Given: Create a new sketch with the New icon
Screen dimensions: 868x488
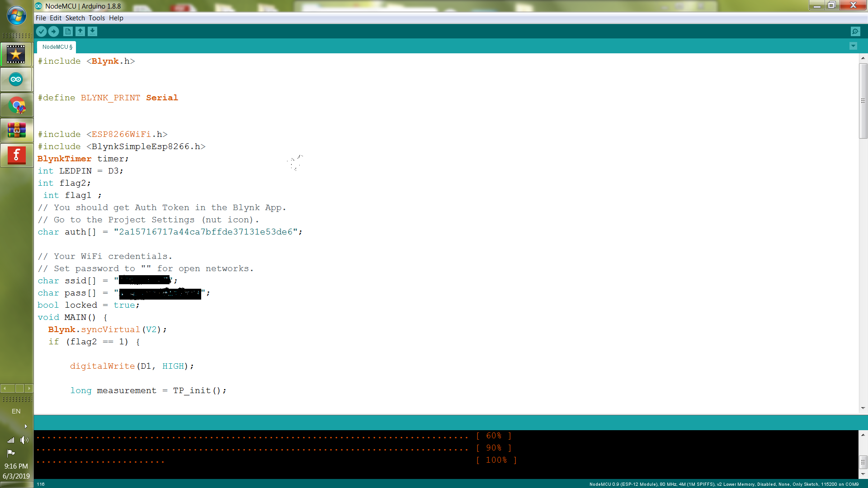Looking at the screenshot, I should 68,31.
